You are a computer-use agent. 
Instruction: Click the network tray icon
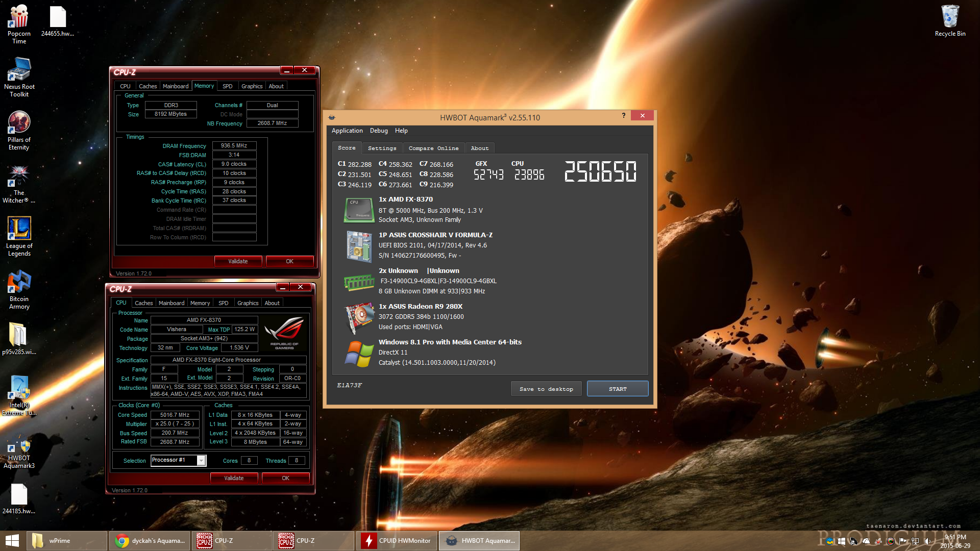(x=915, y=541)
